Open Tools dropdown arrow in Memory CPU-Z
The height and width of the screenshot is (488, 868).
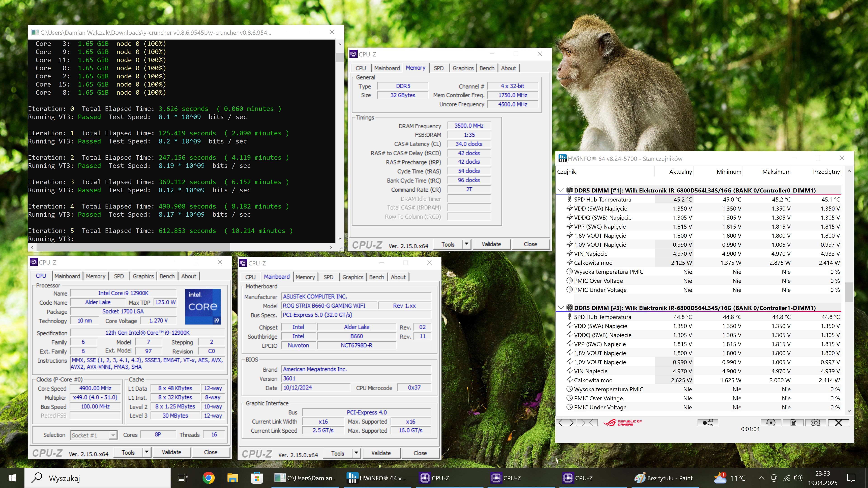click(467, 244)
